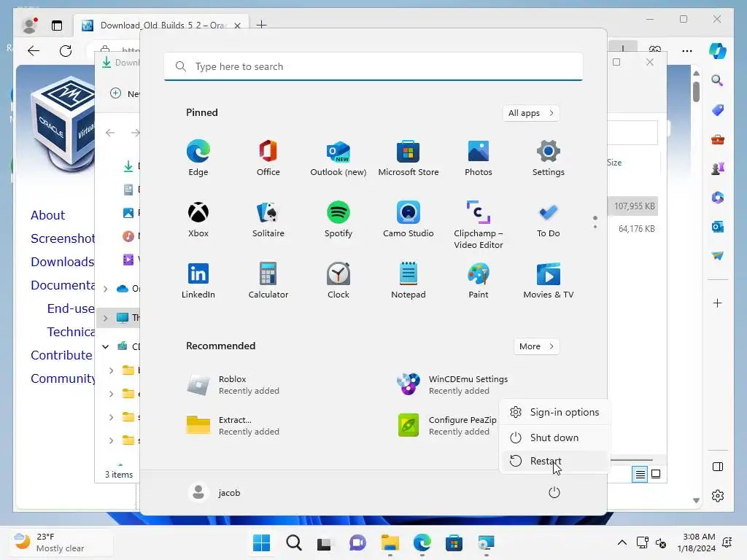This screenshot has height=560, width=747.
Task: Open Edge Settings and more menu
Action: [687, 51]
